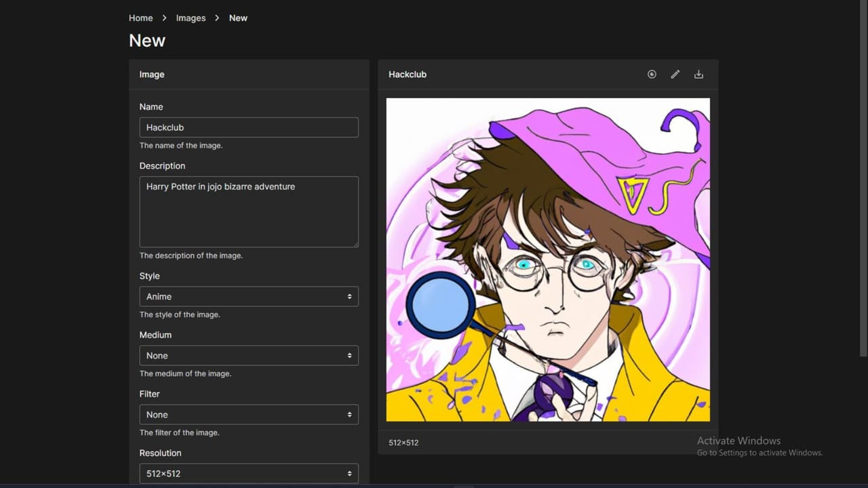868x488 pixels.
Task: Focus the Name field containing Hackclub
Action: (x=249, y=127)
